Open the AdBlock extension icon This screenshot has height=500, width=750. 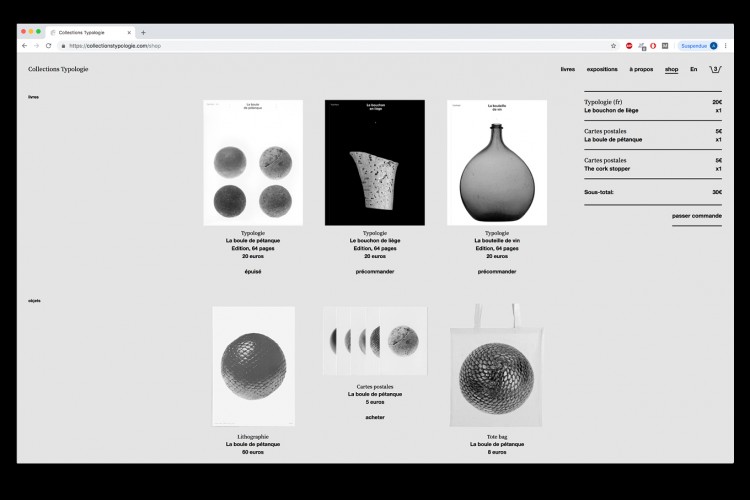click(629, 46)
